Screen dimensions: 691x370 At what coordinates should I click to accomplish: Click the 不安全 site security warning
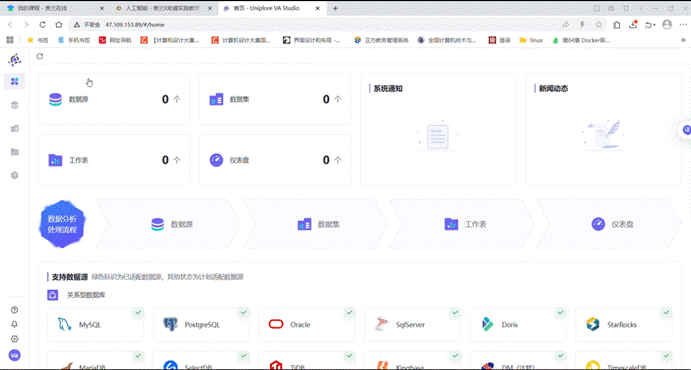(x=87, y=25)
